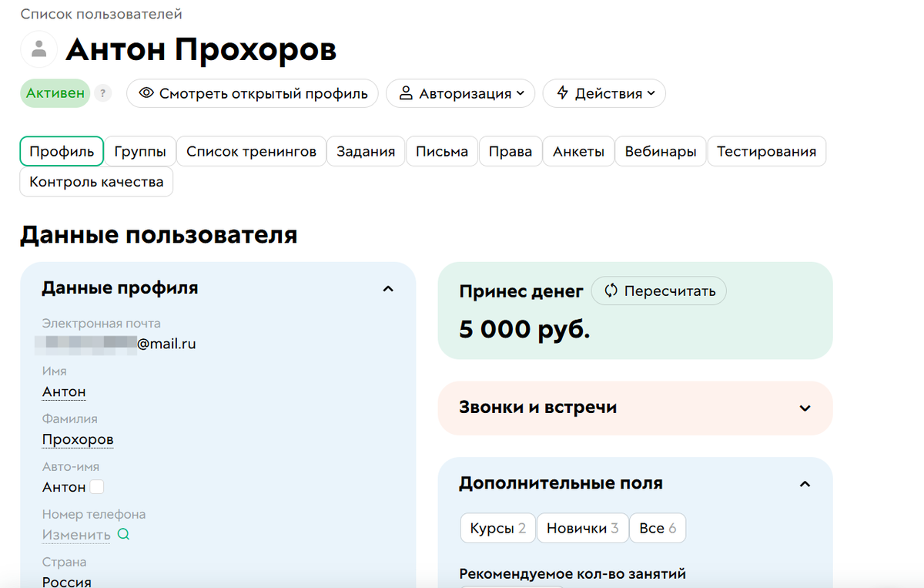Switch to the "Группы" tab

[x=140, y=151]
